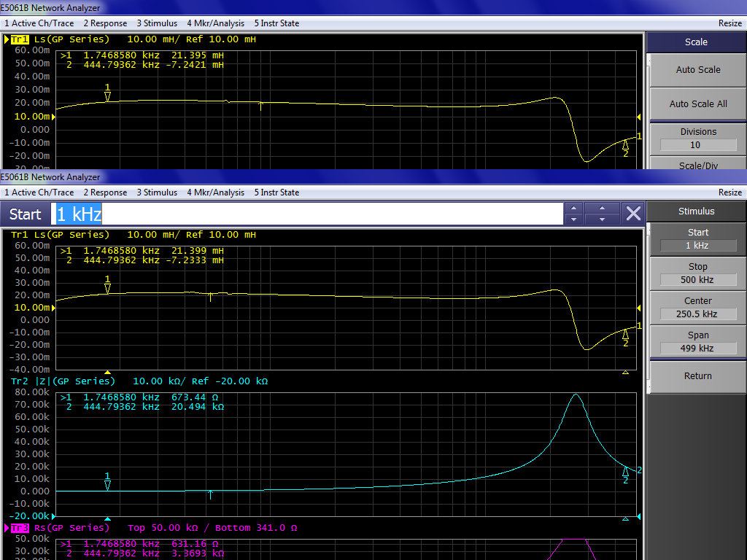
Task: Click the large-step down arrow in the entry bar
Action: [602, 219]
